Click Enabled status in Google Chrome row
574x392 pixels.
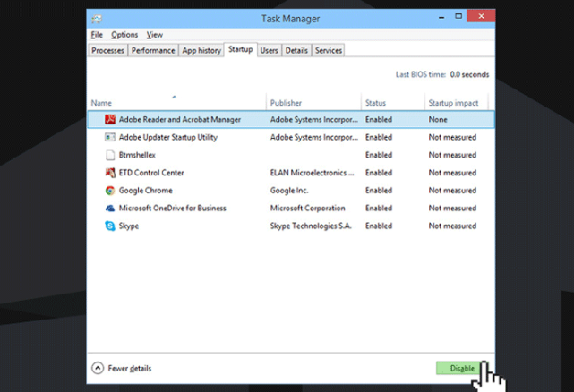379,191
